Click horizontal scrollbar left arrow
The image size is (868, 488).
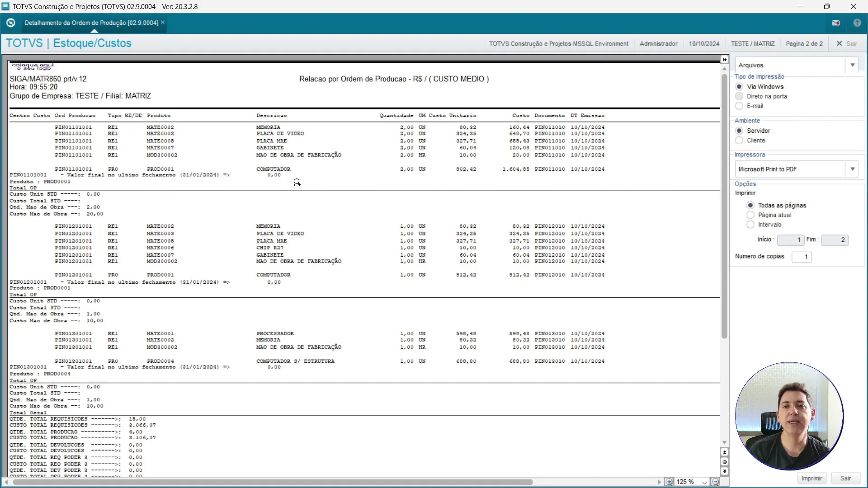click(x=6, y=482)
